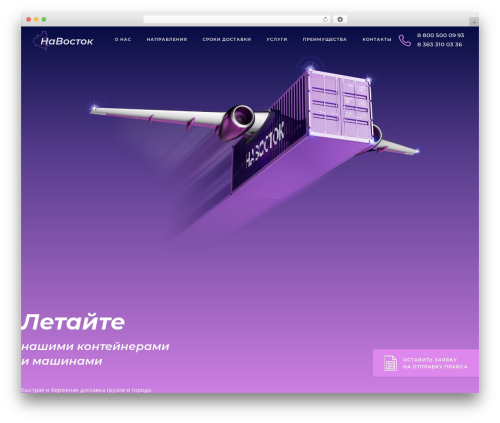This screenshot has width=500, height=423.
Task: Minimize window with yellow button
Action: click(x=36, y=20)
